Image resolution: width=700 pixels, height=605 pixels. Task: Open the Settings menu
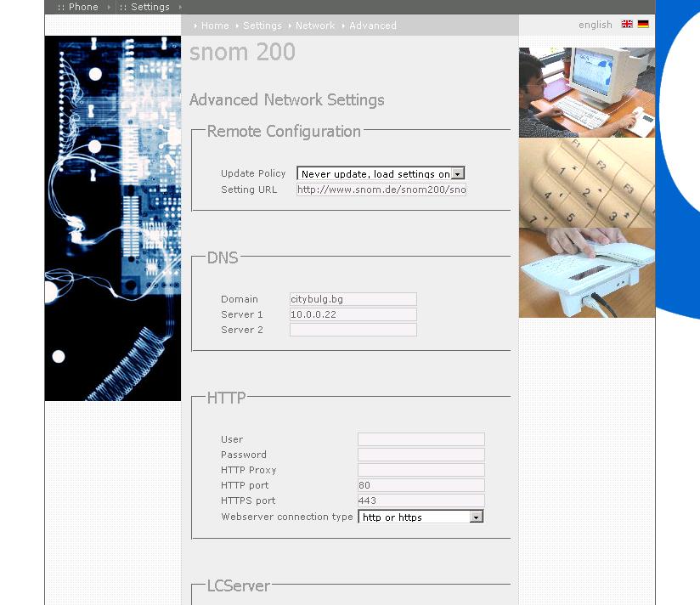coord(150,7)
